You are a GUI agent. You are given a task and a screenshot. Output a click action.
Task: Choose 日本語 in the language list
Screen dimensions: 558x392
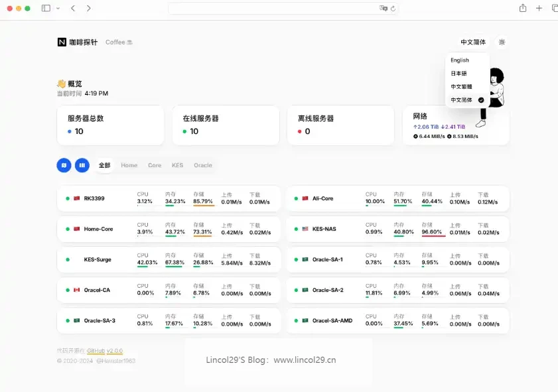click(x=458, y=74)
